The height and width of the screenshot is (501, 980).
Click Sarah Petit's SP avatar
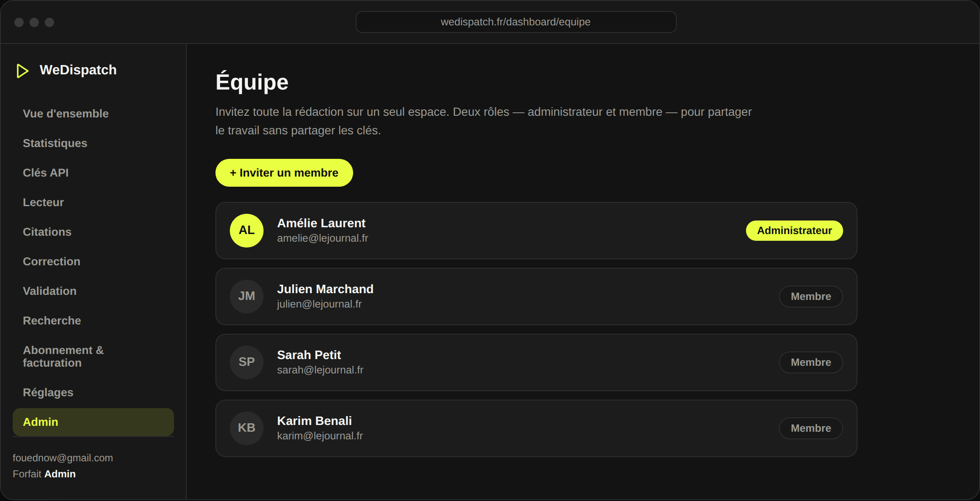point(247,362)
